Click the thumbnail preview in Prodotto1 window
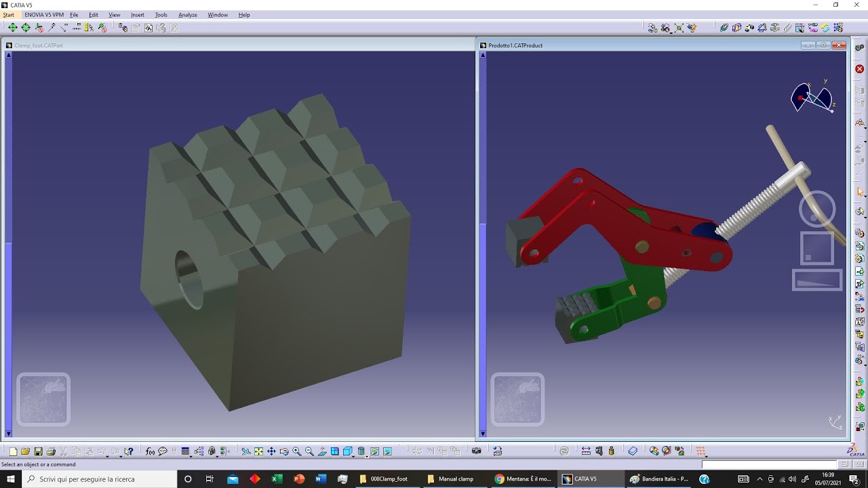Image resolution: width=868 pixels, height=488 pixels. point(517,399)
